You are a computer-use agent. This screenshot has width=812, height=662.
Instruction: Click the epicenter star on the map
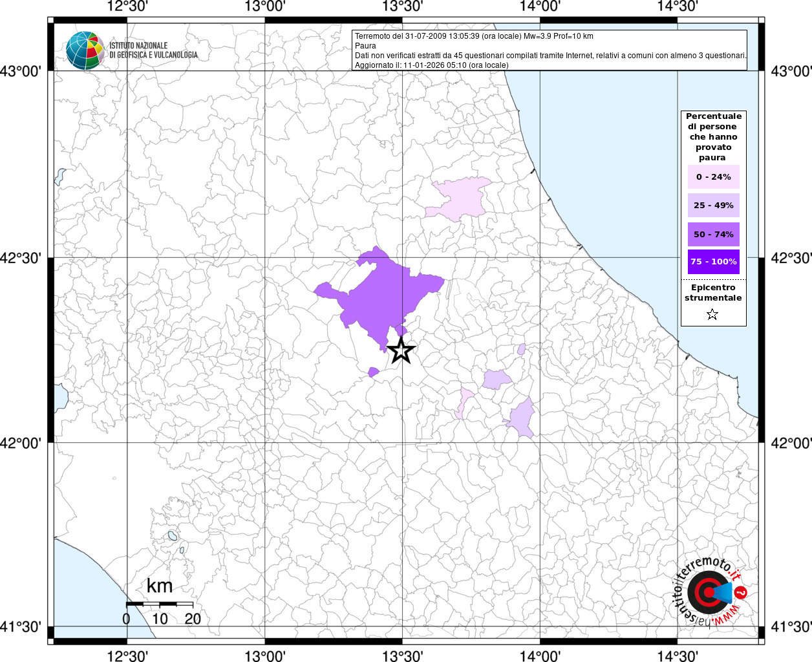point(401,350)
